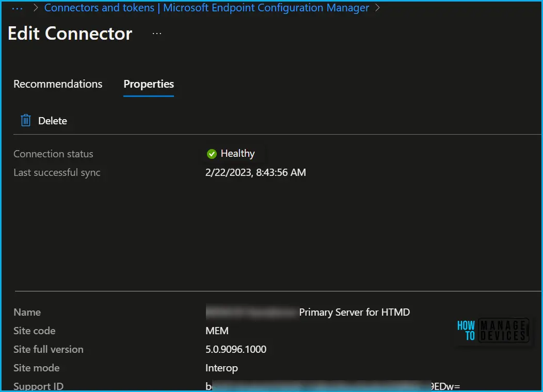This screenshot has width=543, height=392.
Task: Expand the collapsed breadcrumb ellipsis
Action: point(18,8)
